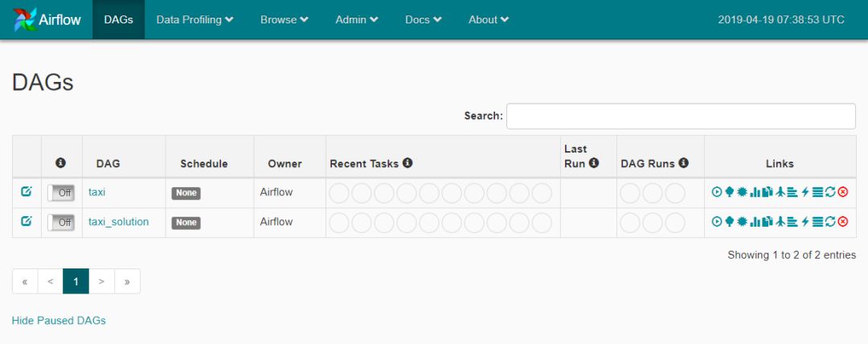
Task: Click the Airflow logo
Action: [47, 19]
